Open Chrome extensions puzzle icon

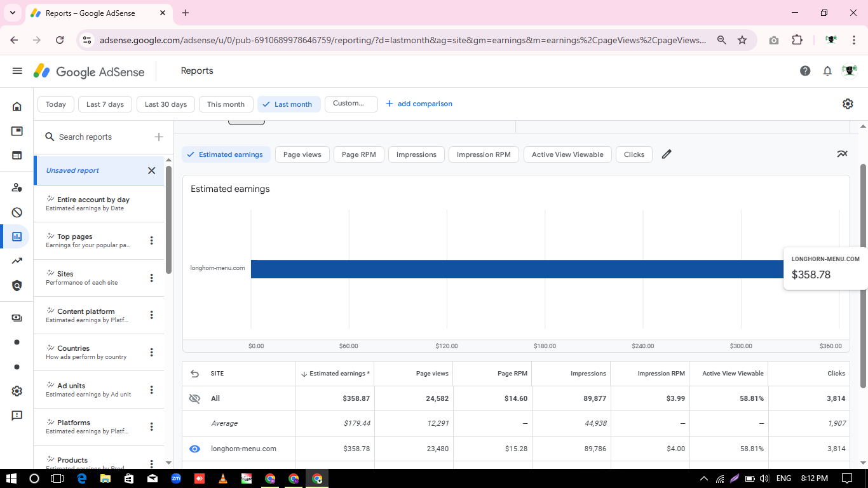click(797, 40)
